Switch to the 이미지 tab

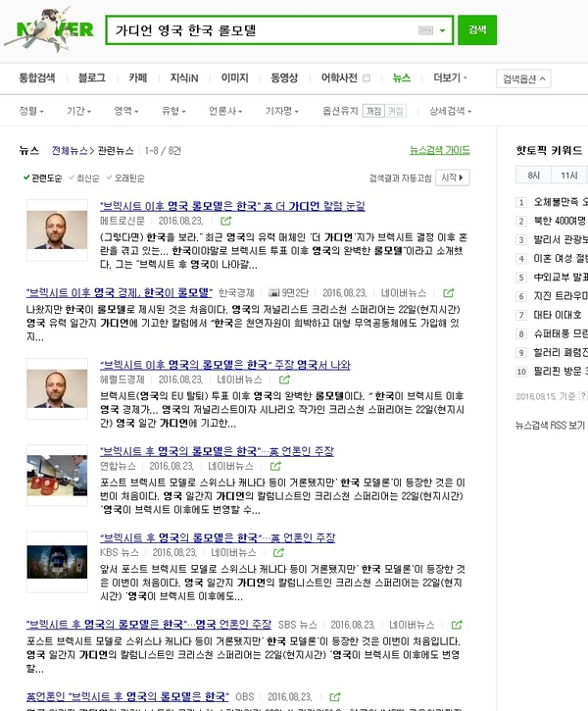tap(234, 78)
